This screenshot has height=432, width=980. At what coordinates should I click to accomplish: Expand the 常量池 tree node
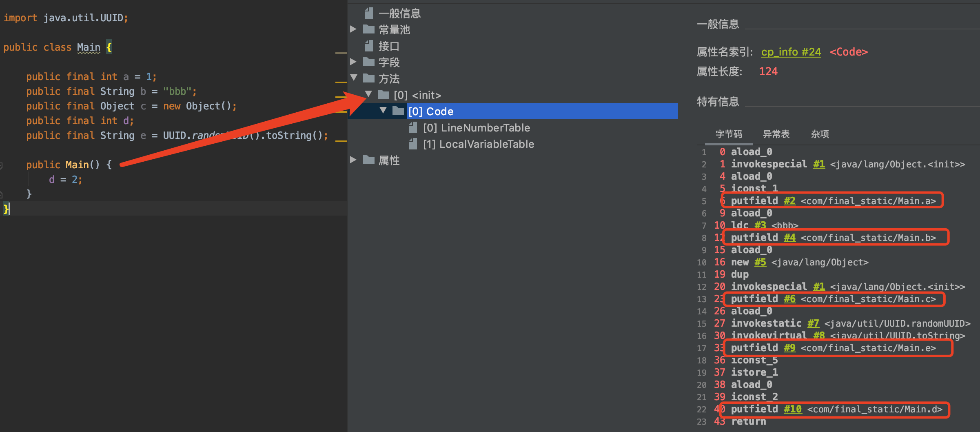pyautogui.click(x=353, y=29)
